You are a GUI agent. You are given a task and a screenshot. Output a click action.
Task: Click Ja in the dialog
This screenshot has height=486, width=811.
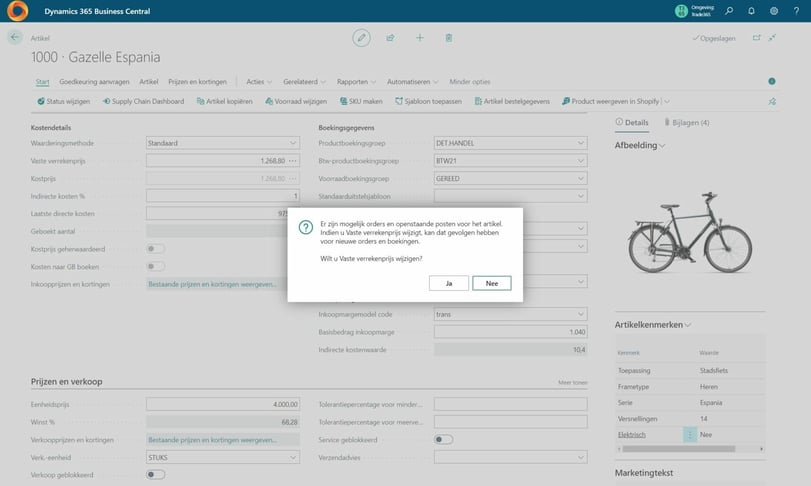click(x=449, y=283)
